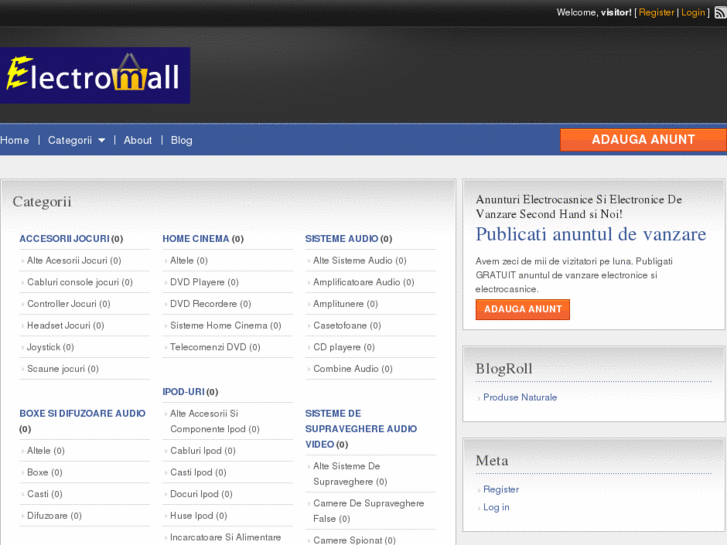The height and width of the screenshot is (545, 727).
Task: Select Casti Ipod subcategory
Action: [191, 472]
